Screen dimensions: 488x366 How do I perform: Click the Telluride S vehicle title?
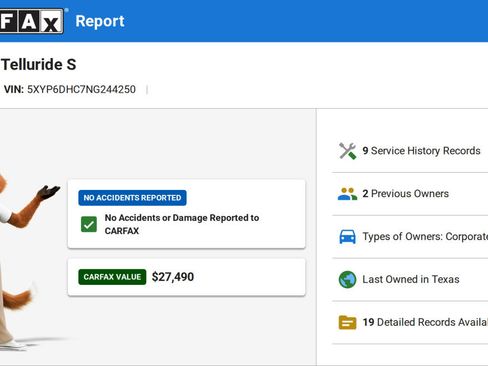coord(39,64)
